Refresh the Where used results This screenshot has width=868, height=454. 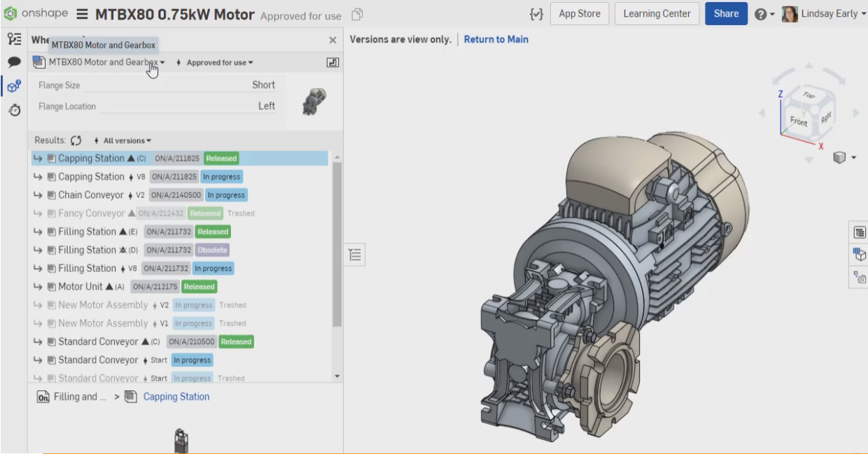[x=76, y=141]
